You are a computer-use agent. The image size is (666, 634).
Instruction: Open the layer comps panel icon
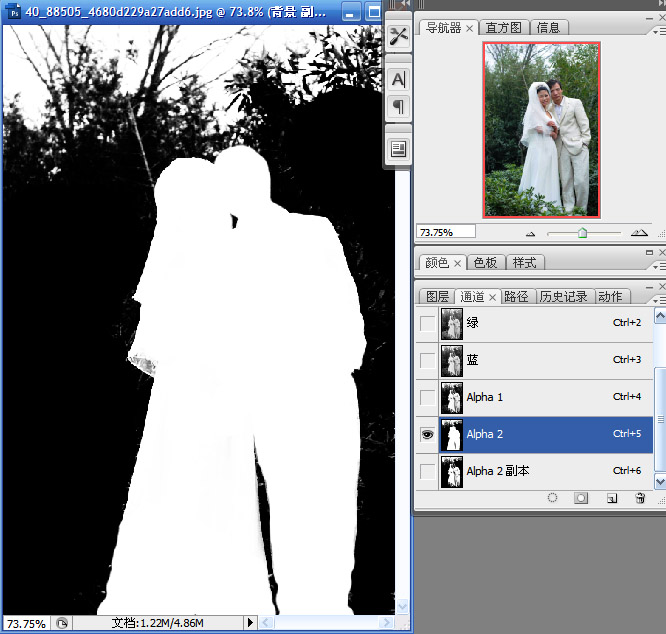pyautogui.click(x=398, y=149)
